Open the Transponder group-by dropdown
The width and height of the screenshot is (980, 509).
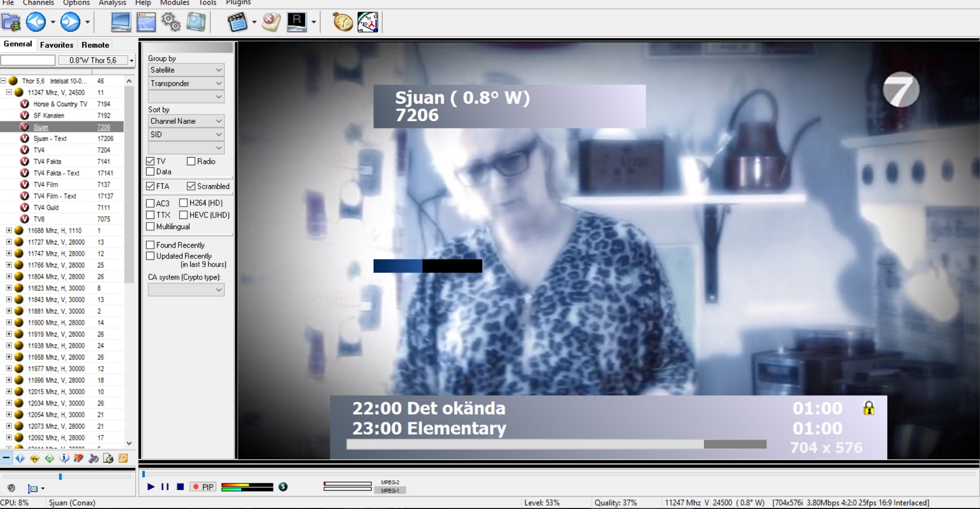point(186,83)
